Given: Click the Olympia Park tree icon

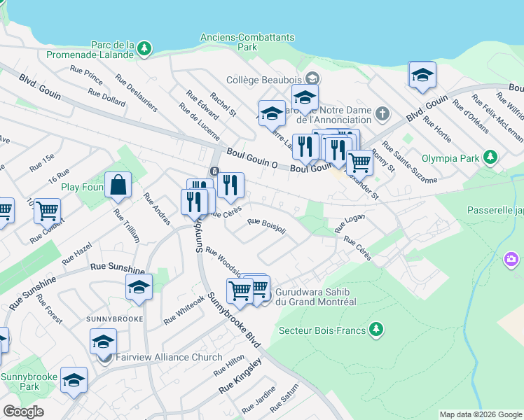Looking at the screenshot, I should 490,157.
